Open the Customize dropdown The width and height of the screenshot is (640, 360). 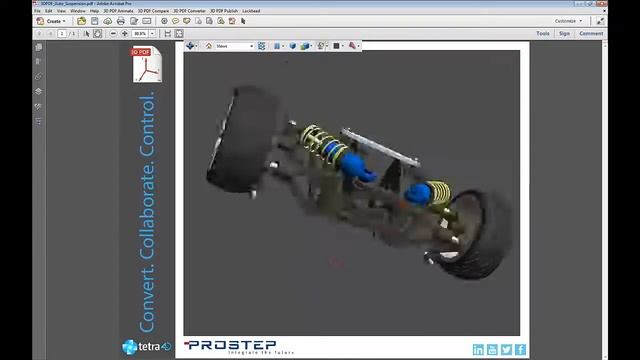pyautogui.click(x=568, y=21)
